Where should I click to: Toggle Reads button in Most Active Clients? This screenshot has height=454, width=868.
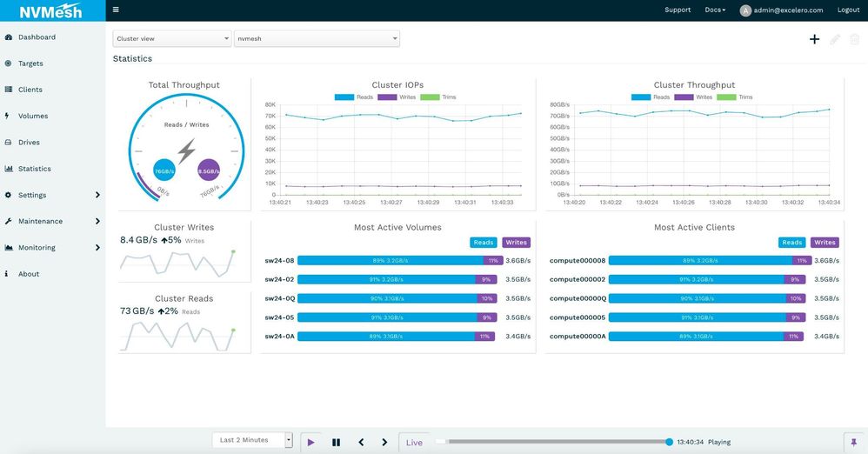792,243
